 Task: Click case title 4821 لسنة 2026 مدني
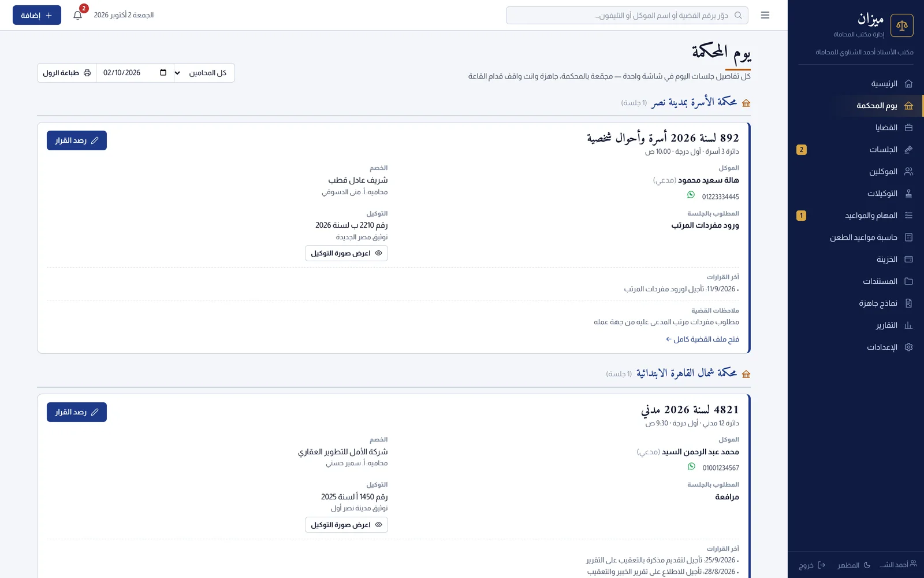click(x=690, y=410)
